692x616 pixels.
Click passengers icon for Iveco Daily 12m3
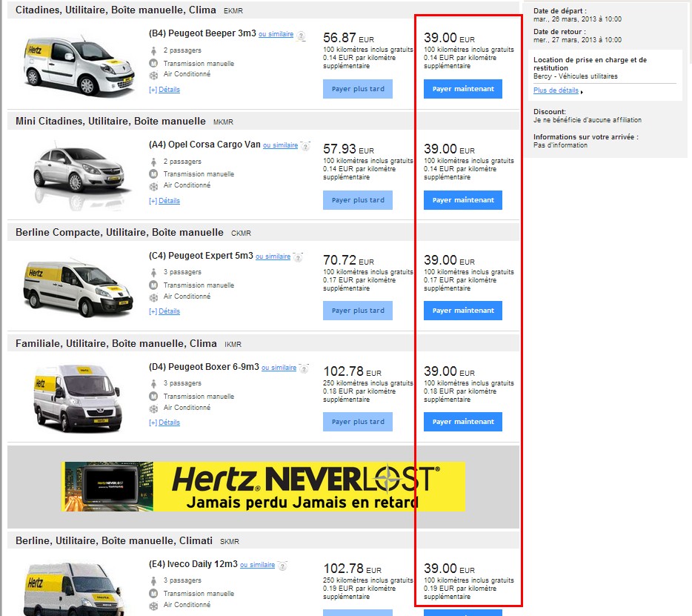click(x=153, y=580)
